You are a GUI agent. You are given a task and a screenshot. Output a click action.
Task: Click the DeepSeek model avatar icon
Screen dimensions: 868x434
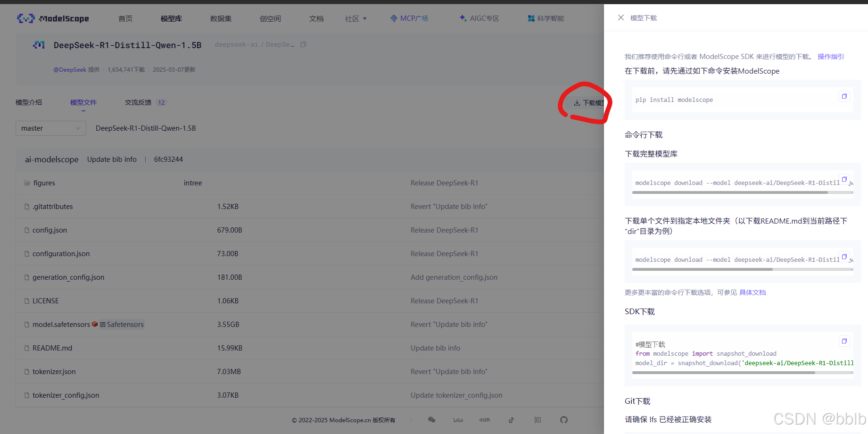(x=39, y=45)
